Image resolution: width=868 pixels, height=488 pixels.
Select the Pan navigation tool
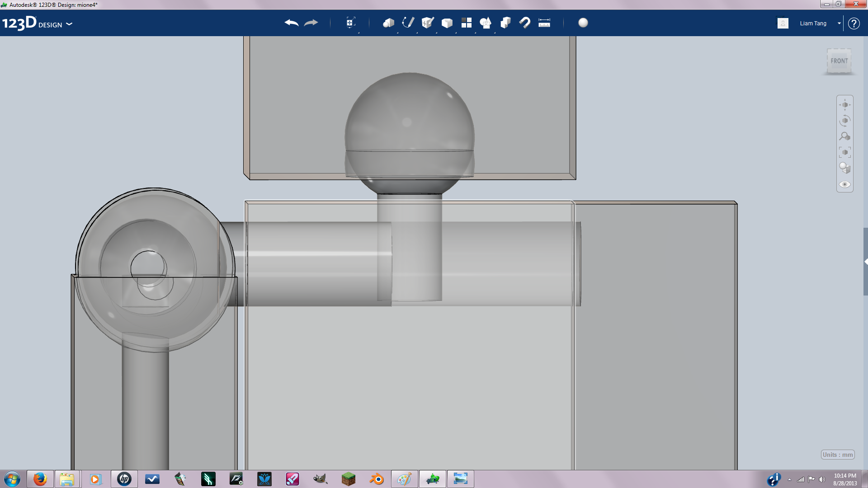point(845,105)
